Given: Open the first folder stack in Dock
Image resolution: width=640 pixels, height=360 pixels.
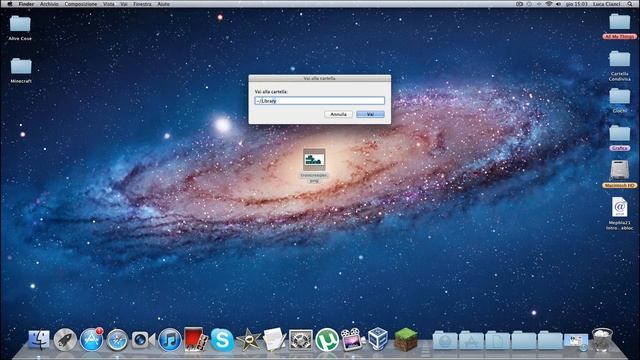Looking at the screenshot, I should pyautogui.click(x=445, y=340).
